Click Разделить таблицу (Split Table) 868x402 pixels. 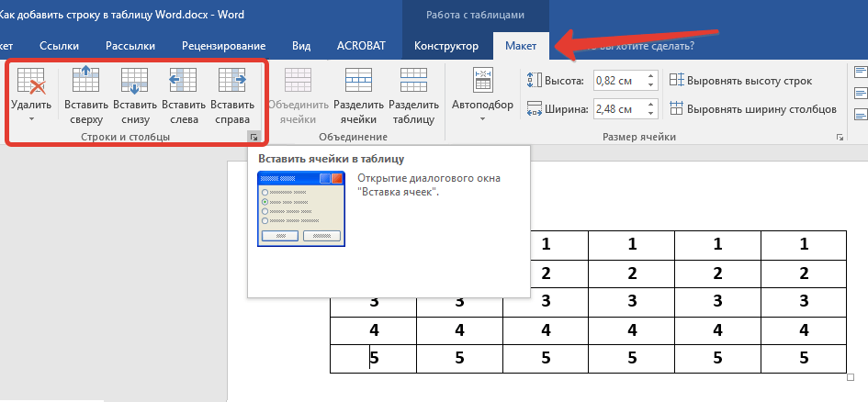coord(411,96)
